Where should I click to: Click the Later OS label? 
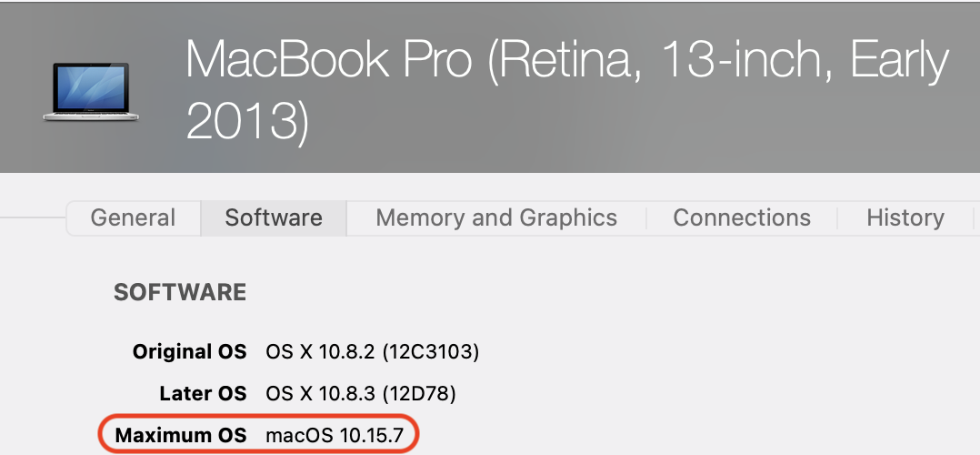click(x=202, y=394)
